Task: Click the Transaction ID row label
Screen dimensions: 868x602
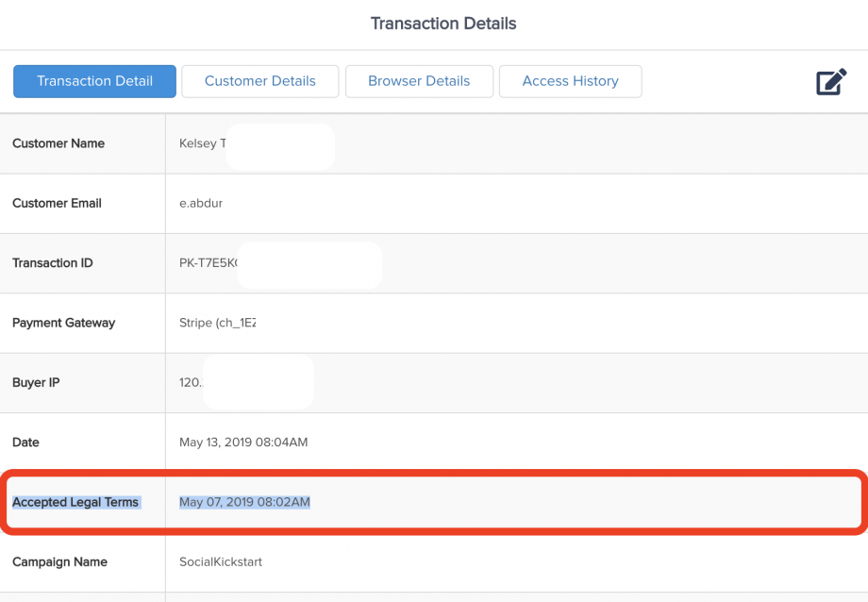Action: tap(53, 263)
